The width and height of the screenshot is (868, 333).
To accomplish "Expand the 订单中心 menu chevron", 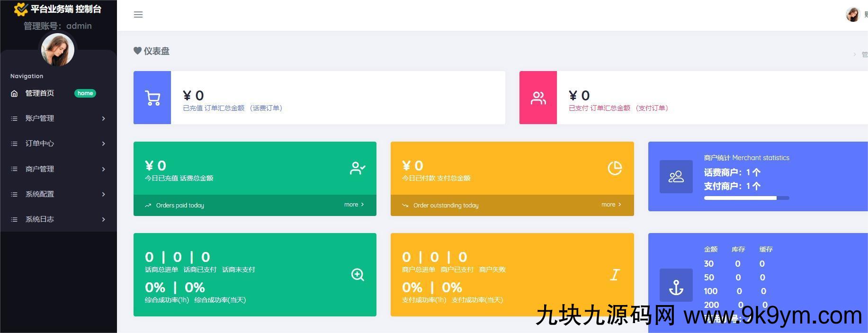I will tap(103, 144).
